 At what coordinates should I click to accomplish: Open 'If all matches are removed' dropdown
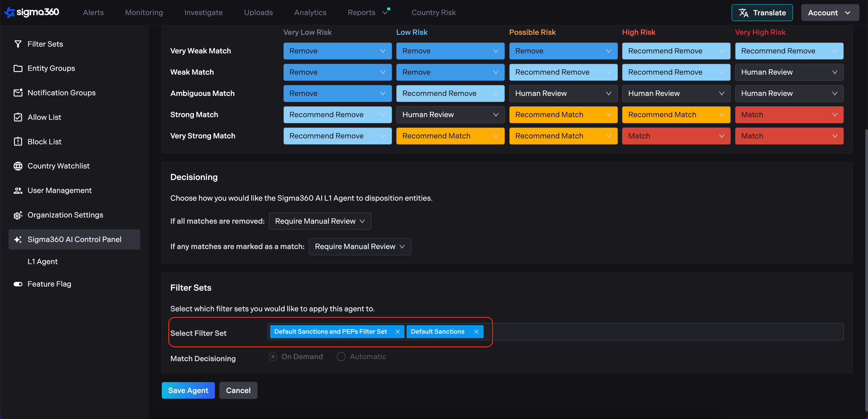coord(320,221)
